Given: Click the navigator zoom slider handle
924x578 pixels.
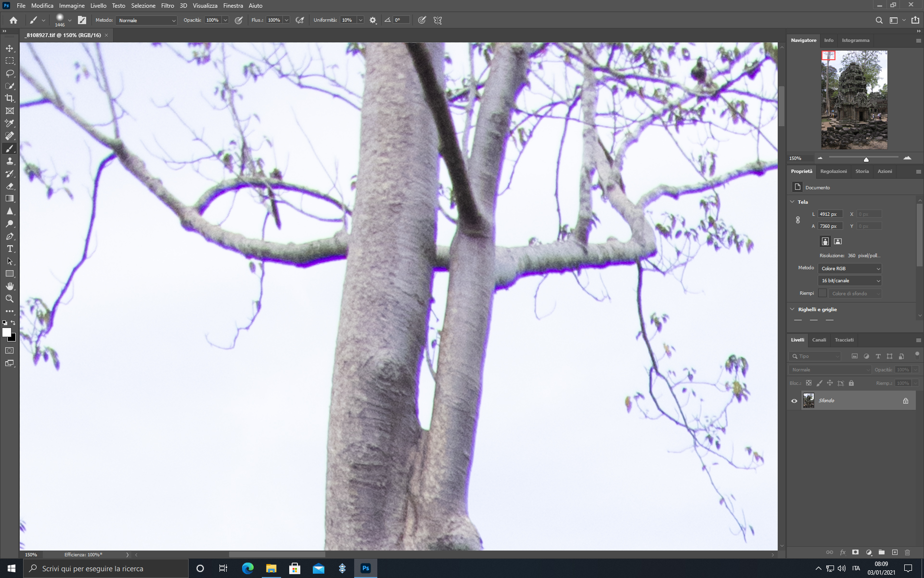Looking at the screenshot, I should (x=866, y=159).
